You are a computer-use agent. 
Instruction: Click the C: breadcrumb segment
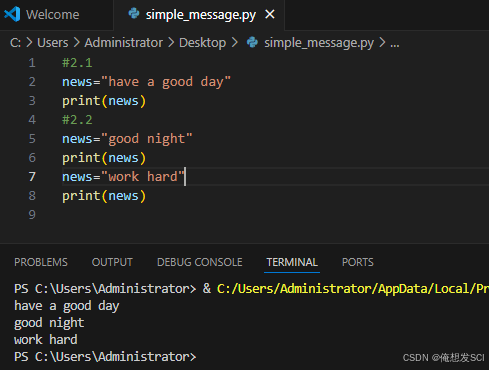(x=15, y=43)
